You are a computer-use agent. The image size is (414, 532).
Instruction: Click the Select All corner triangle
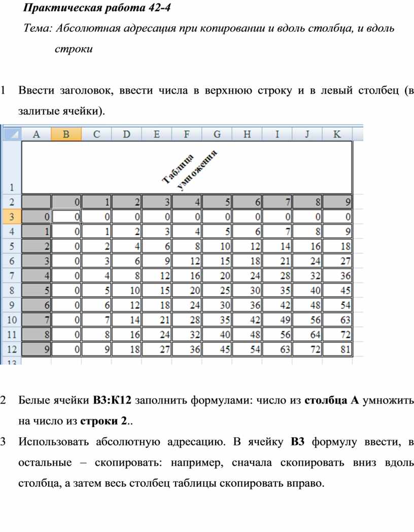pyautogui.click(x=11, y=134)
